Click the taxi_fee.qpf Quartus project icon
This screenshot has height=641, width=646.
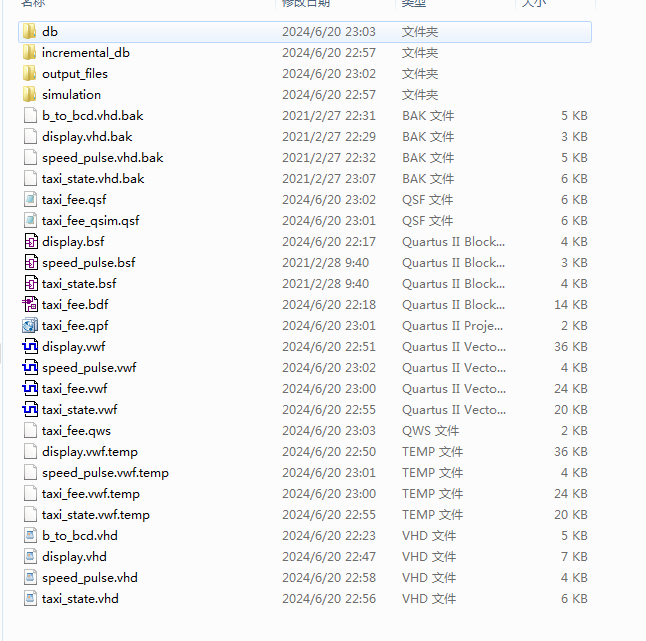(30, 326)
